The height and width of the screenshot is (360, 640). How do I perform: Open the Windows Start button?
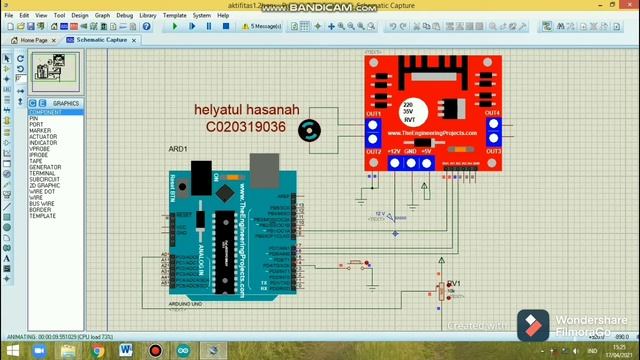point(13,351)
